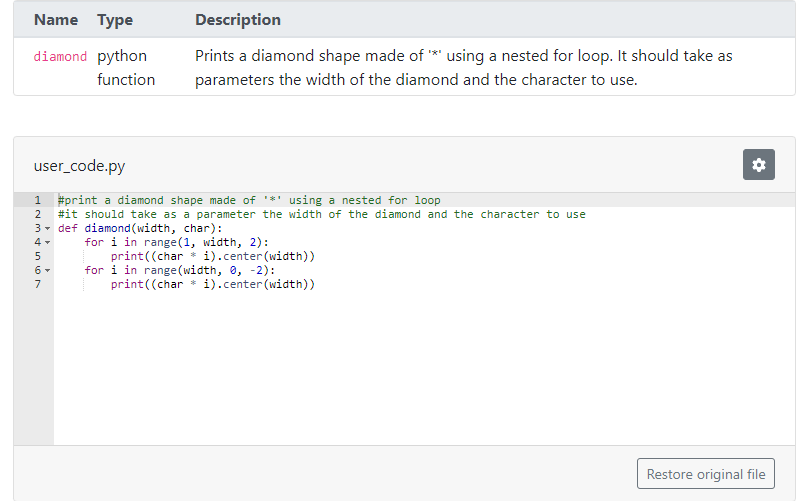This screenshot has width=811, height=501.
Task: Click the Name column header
Action: [x=56, y=20]
